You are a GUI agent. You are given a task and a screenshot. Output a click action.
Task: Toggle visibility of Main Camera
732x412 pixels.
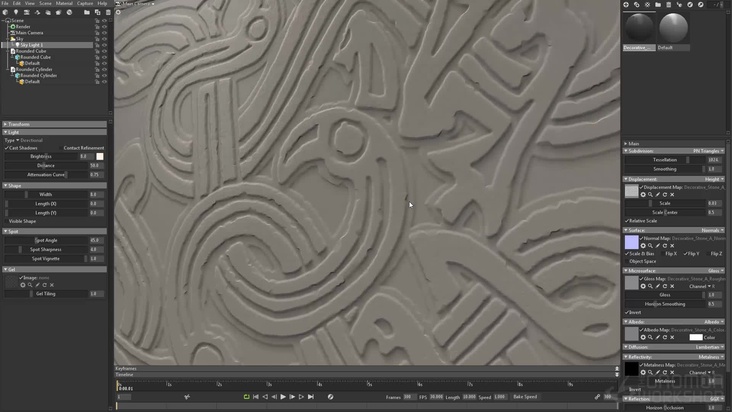click(104, 32)
